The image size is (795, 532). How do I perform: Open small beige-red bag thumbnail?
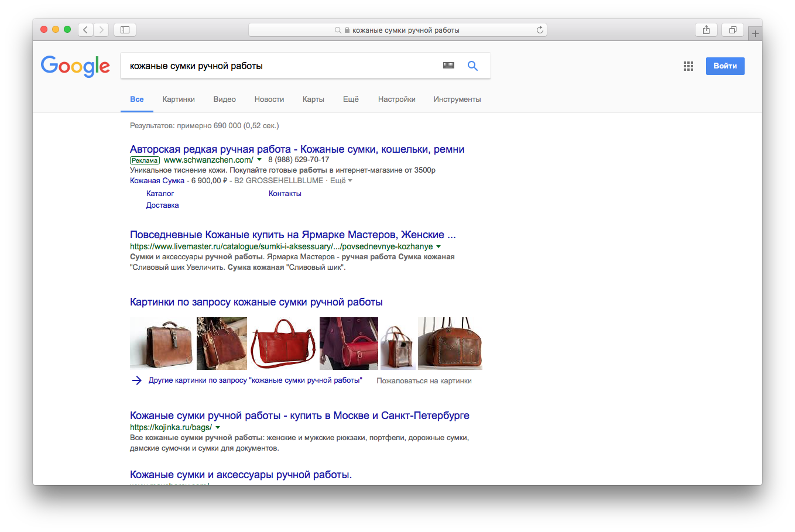point(398,344)
